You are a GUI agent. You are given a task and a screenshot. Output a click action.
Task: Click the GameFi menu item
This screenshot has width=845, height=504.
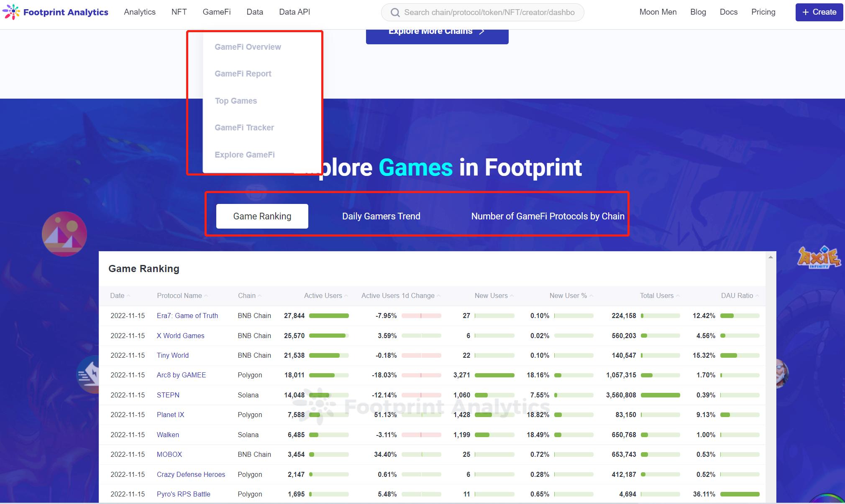[x=216, y=11]
